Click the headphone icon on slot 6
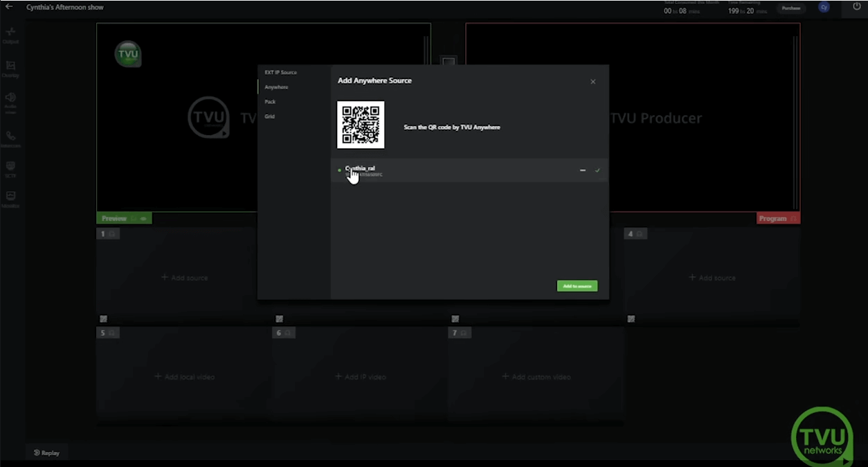The image size is (868, 467). (288, 333)
